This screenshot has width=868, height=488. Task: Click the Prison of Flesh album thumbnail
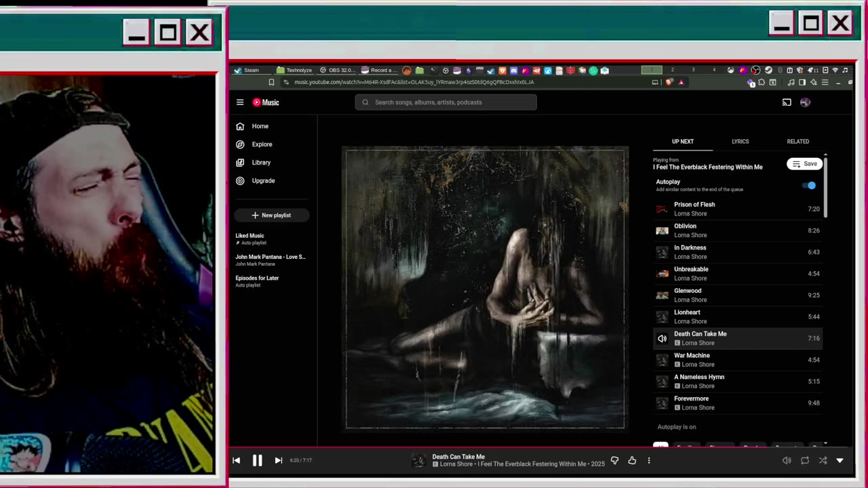click(x=662, y=209)
